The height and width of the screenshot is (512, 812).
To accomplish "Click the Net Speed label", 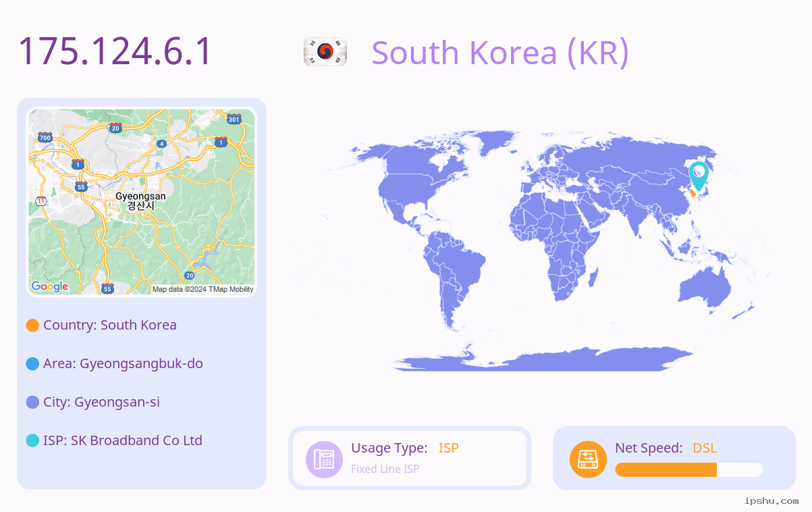I will (x=649, y=448).
